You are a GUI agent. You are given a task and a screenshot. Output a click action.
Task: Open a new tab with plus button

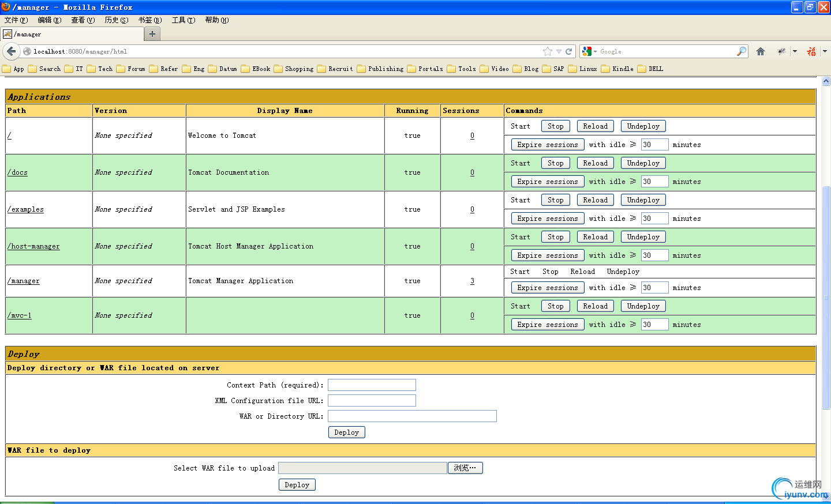(152, 34)
